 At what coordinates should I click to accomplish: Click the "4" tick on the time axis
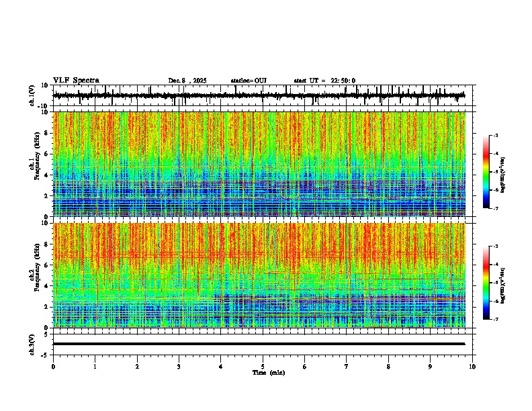pyautogui.click(x=221, y=367)
